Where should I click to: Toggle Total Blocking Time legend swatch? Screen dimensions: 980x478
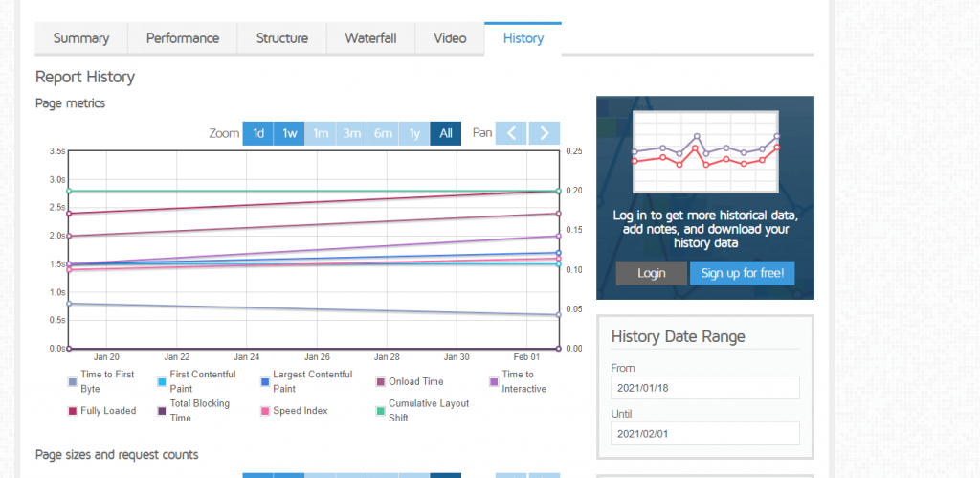pos(163,411)
